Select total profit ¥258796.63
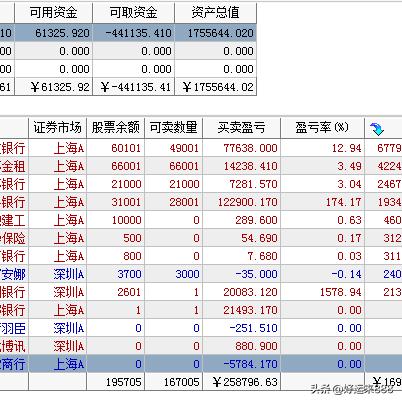402x403 pixels. (241, 382)
